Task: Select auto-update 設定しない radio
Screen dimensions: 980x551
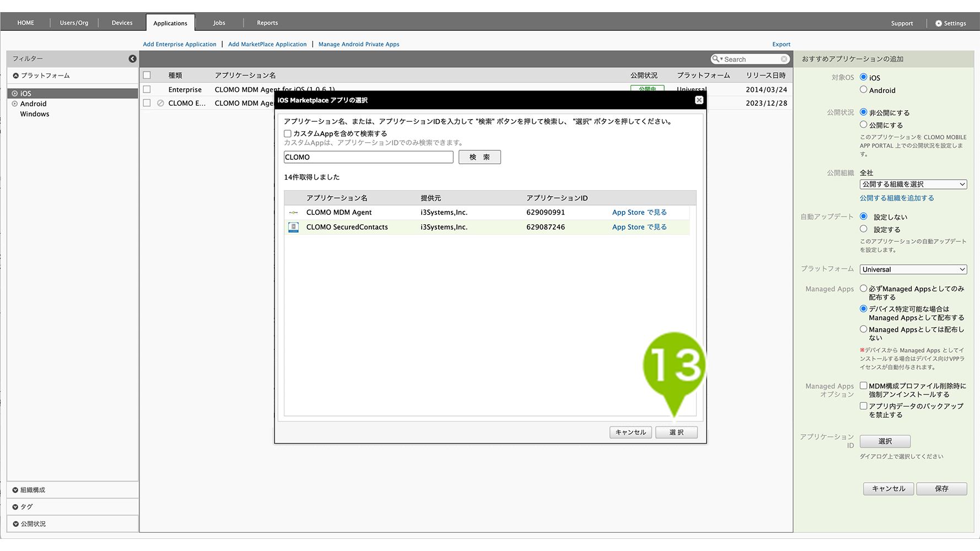Action: tap(864, 217)
